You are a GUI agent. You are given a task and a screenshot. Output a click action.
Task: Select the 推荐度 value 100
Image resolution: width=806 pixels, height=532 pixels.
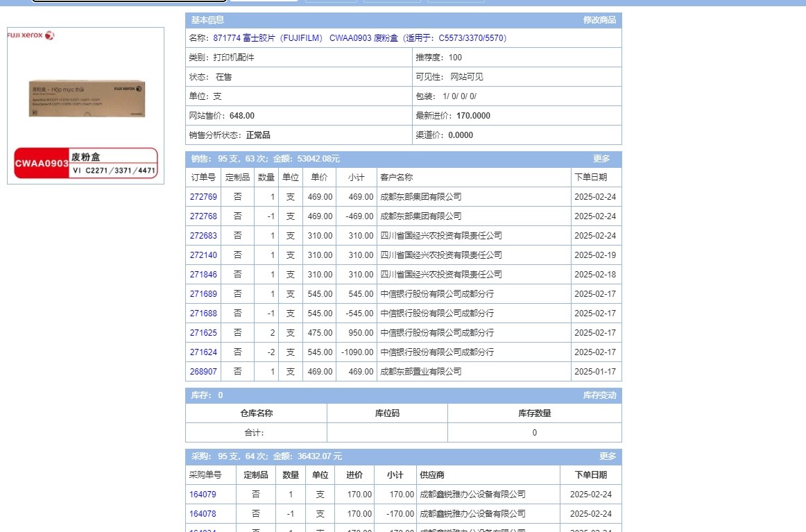456,58
